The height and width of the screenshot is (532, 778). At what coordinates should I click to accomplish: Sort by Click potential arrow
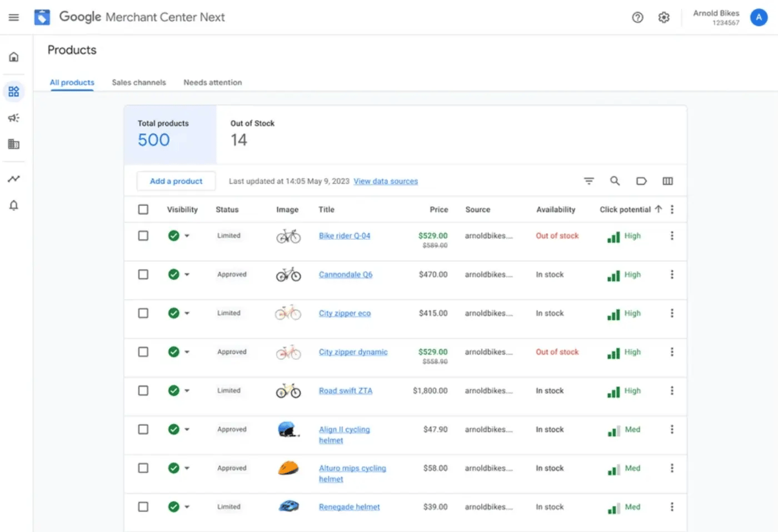pos(659,209)
